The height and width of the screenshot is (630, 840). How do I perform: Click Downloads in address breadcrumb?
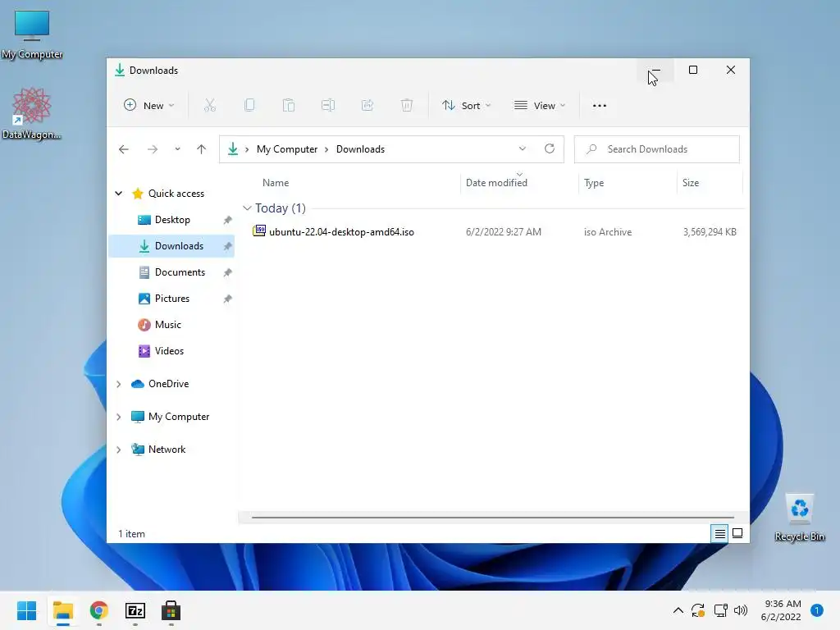361,149
